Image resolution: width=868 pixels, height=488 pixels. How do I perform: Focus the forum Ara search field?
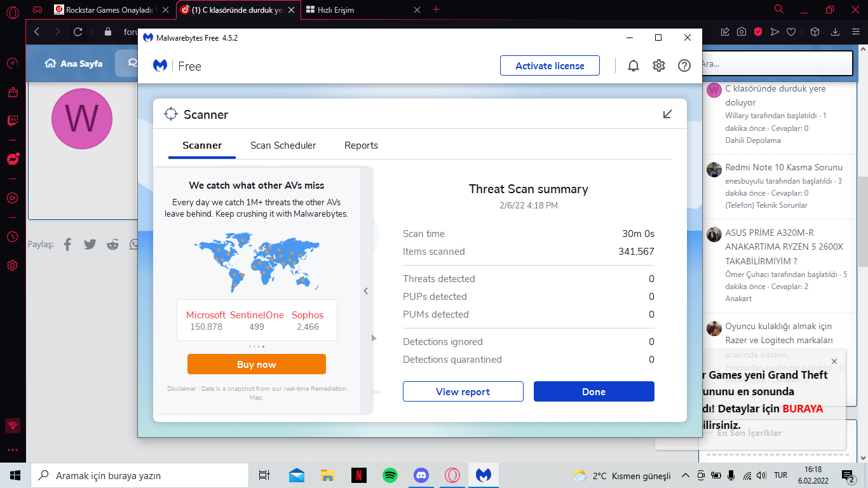click(x=776, y=64)
